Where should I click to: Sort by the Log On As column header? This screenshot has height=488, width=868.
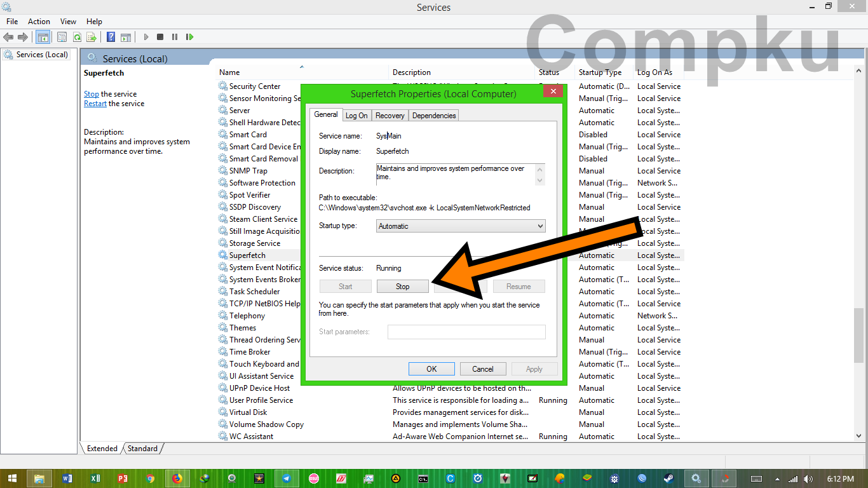[658, 72]
